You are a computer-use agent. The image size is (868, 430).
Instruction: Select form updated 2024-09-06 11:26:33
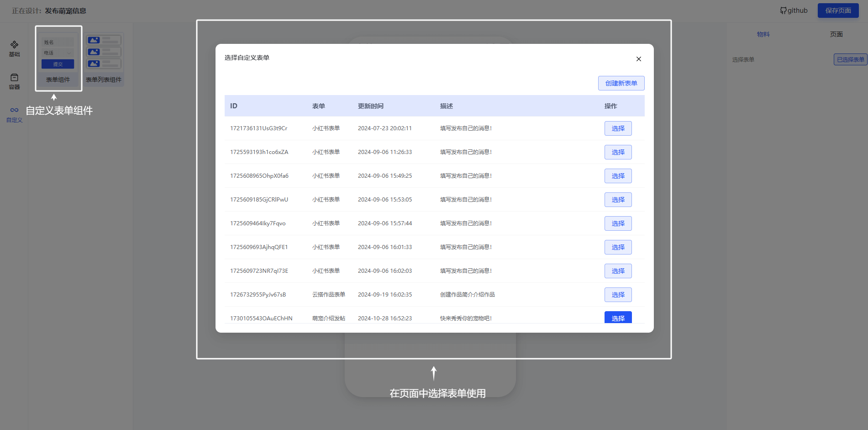(x=618, y=152)
